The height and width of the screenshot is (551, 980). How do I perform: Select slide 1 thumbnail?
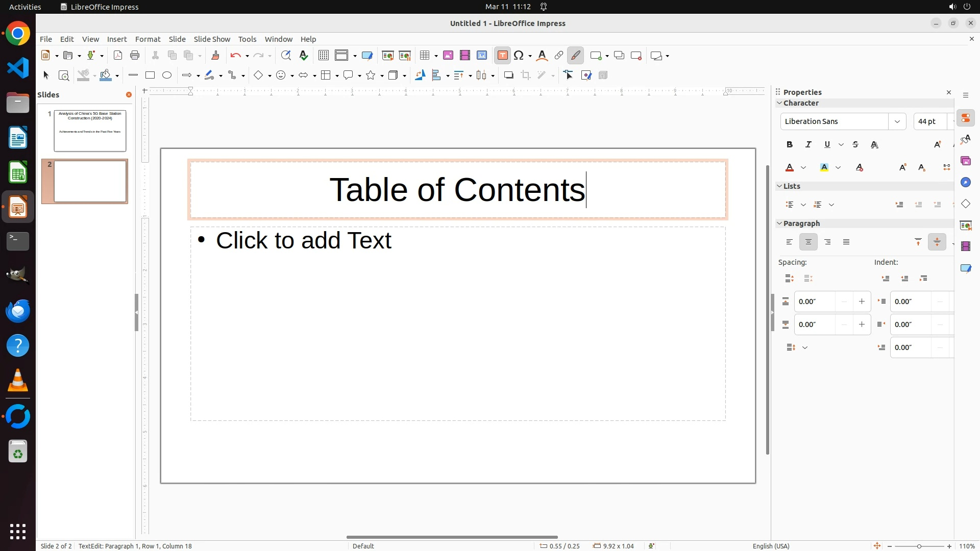point(90,131)
